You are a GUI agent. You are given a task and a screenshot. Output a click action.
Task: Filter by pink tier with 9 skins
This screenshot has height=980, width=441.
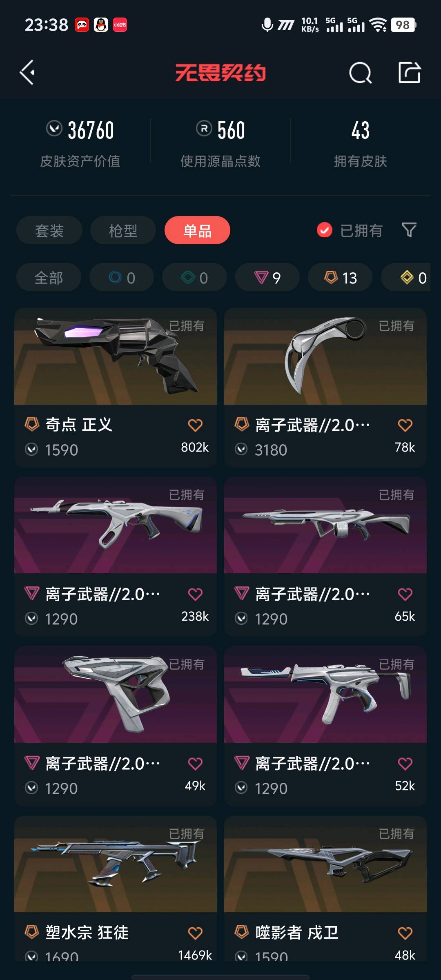pyautogui.click(x=267, y=278)
